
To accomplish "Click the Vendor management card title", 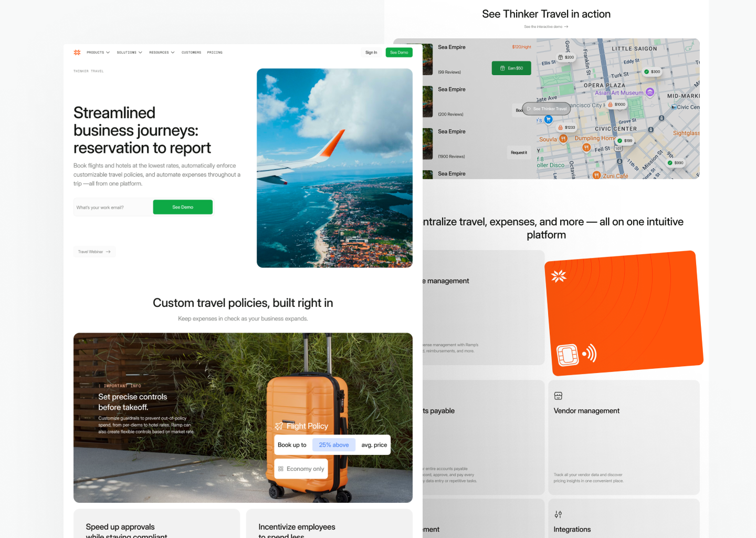I will click(586, 411).
